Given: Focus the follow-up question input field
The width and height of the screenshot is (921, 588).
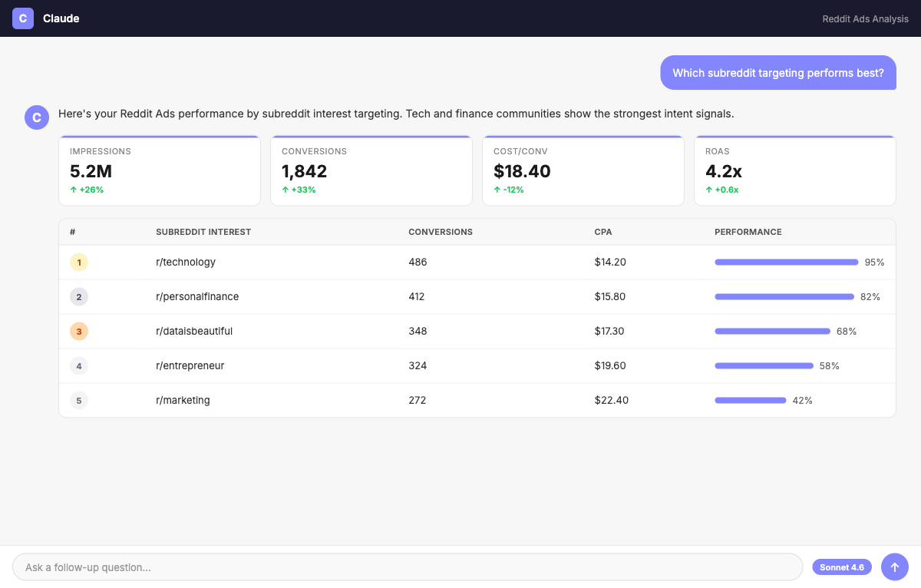Looking at the screenshot, I should point(408,567).
